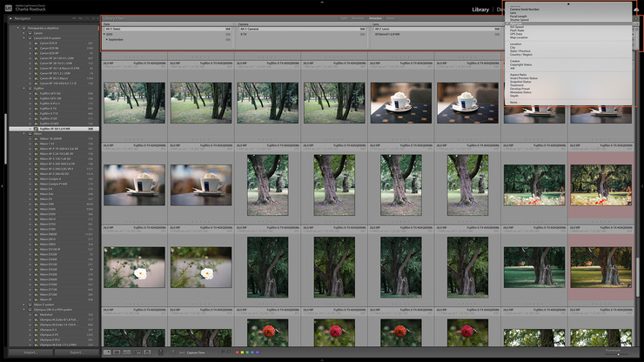Select the Nikon 18-200VR folder
Image resolution: width=644 pixels, height=362 pixels.
pos(54,139)
